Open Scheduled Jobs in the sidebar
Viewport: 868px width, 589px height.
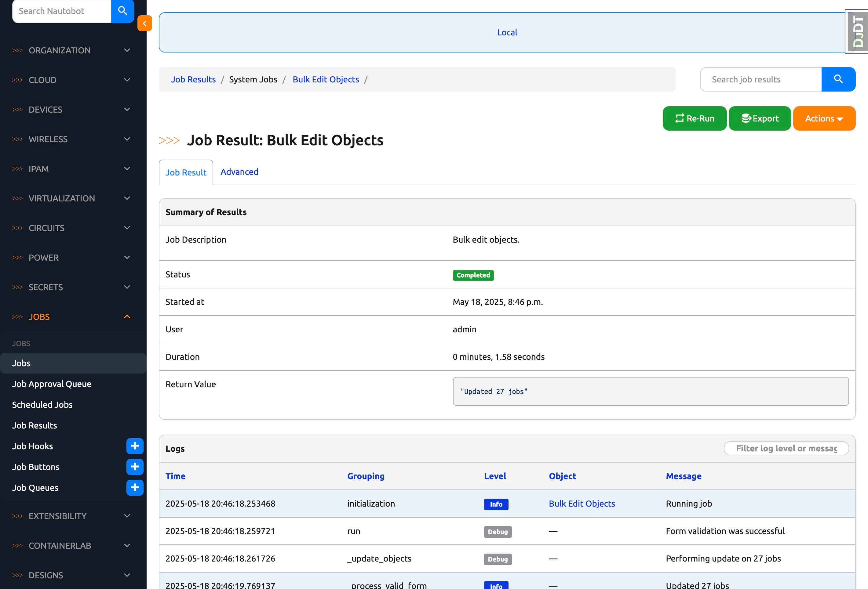[x=42, y=405]
